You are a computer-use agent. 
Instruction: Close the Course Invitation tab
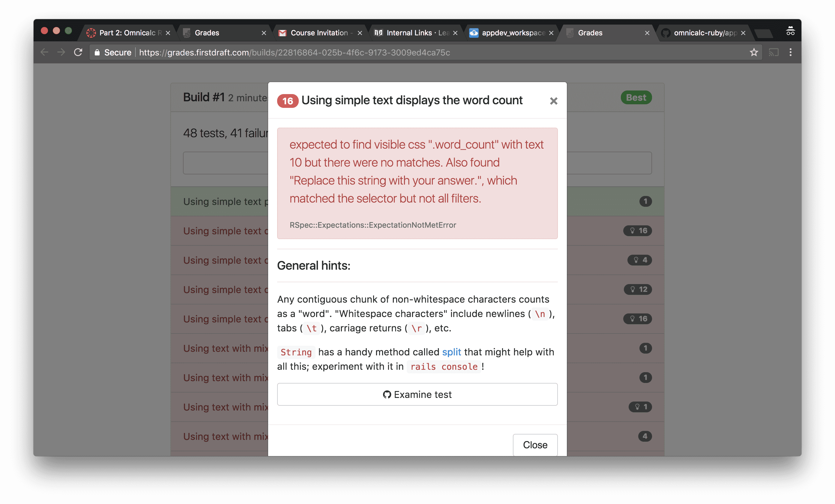point(360,33)
